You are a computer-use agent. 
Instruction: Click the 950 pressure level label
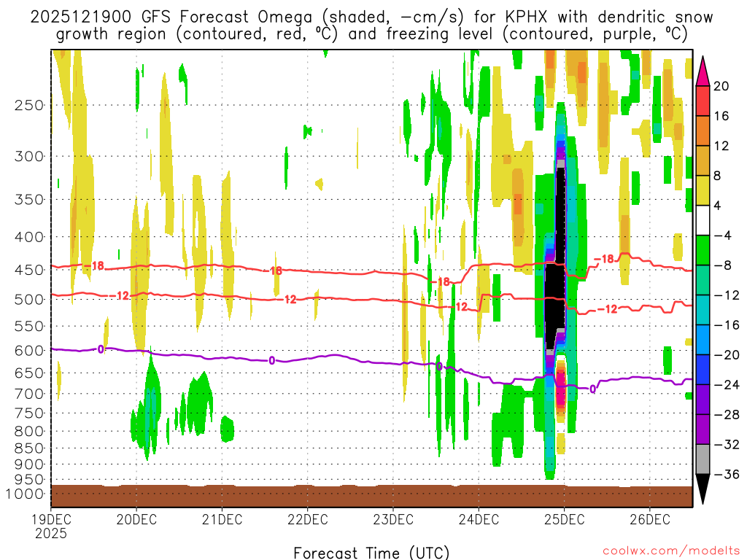(x=29, y=480)
